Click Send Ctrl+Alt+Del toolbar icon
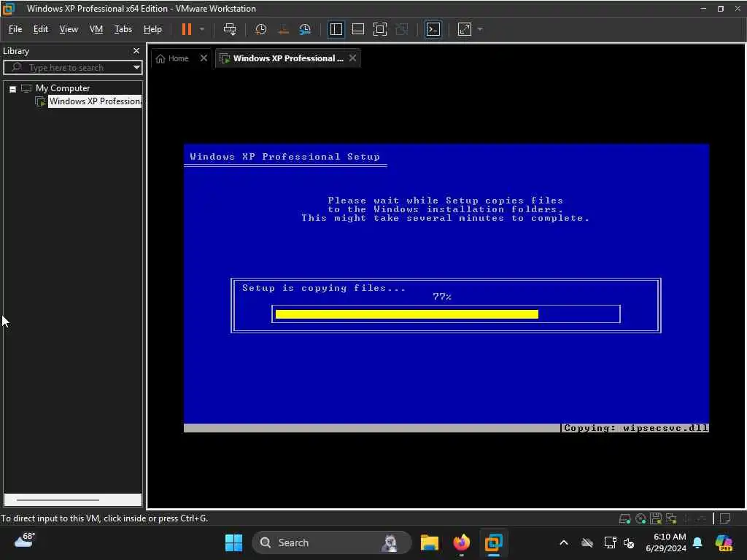Viewport: 747px width, 560px height. 230,29
